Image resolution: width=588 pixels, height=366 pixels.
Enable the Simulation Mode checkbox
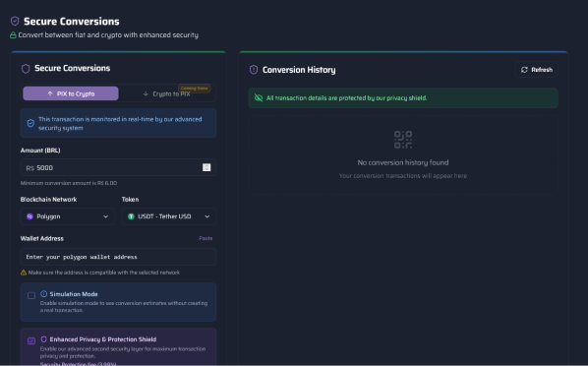click(31, 295)
